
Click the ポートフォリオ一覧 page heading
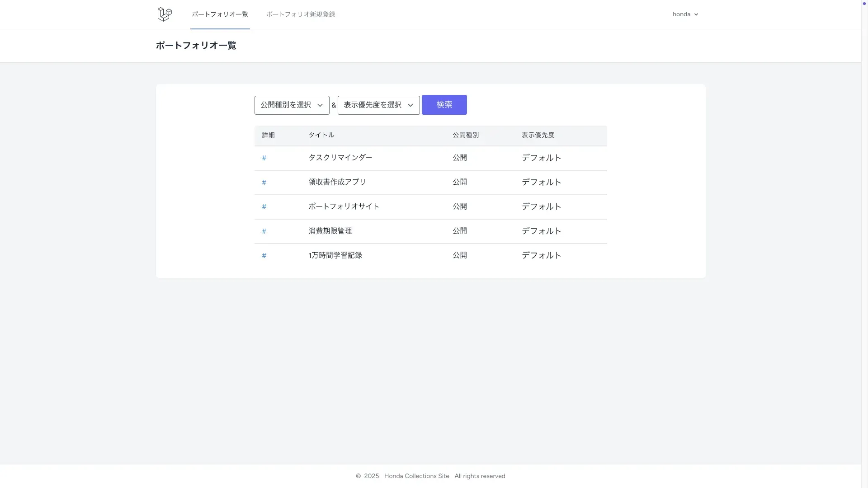pyautogui.click(x=196, y=45)
